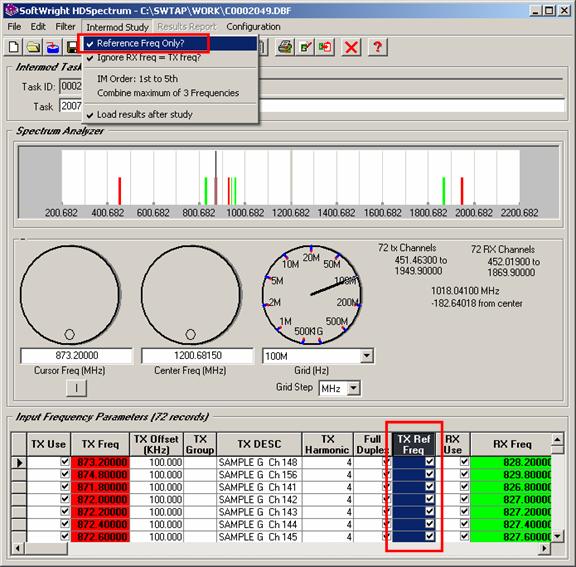Click the TX DESC column header
The height and width of the screenshot is (567, 576).
pos(259,444)
